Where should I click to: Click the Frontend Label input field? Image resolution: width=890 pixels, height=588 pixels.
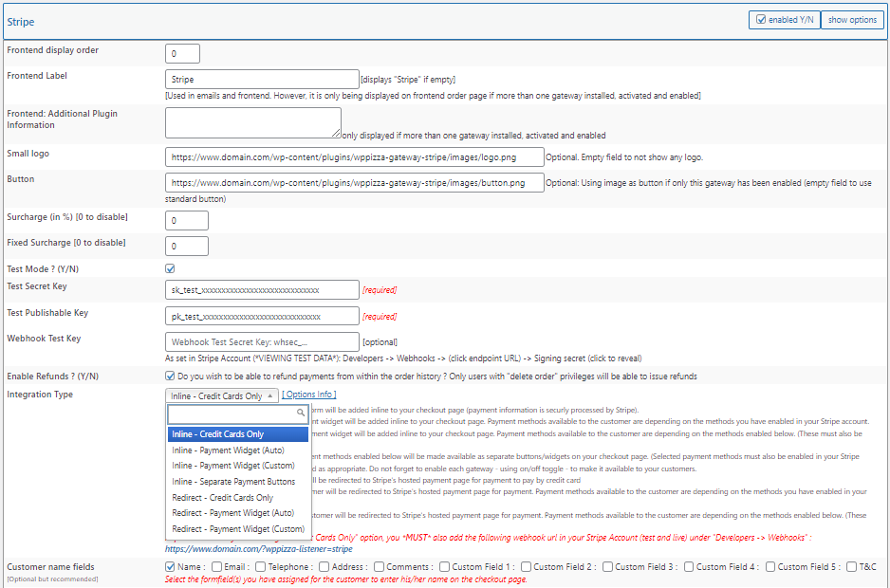click(x=262, y=79)
